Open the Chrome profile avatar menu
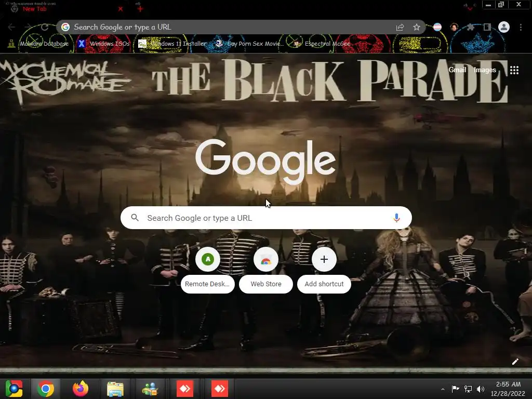This screenshot has width=532, height=399. (504, 27)
